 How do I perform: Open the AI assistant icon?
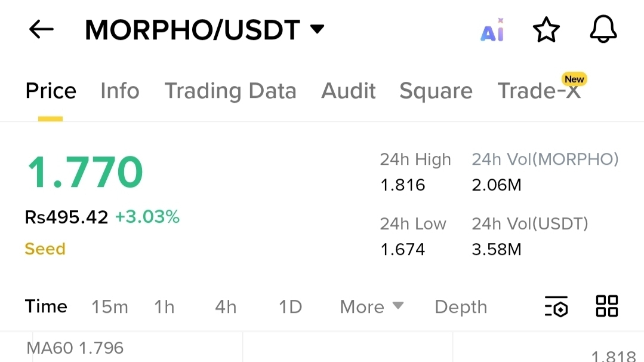point(492,30)
